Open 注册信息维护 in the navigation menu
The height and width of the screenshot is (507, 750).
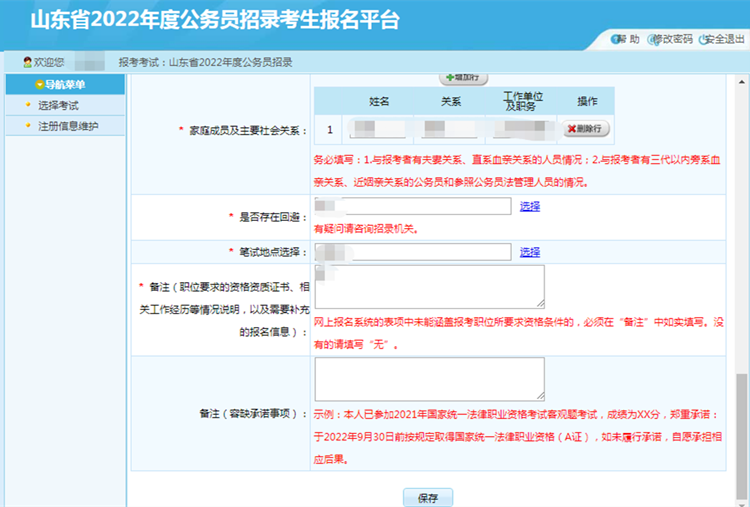click(68, 125)
